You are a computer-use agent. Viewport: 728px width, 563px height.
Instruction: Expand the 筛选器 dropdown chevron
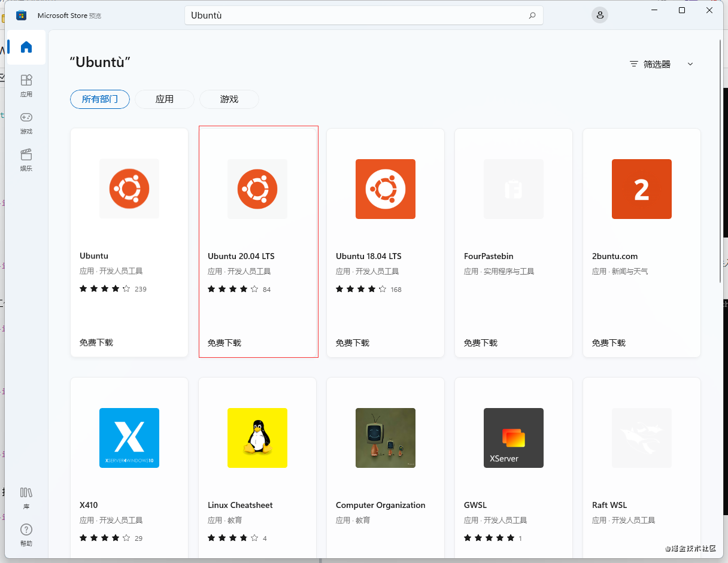pos(690,64)
